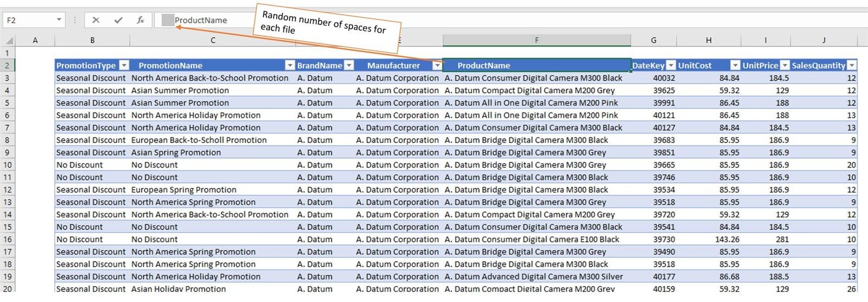Screen dimensions: 868x302
Task: Click 'North America Holiday Promotion' in row 19
Action: [x=196, y=276]
